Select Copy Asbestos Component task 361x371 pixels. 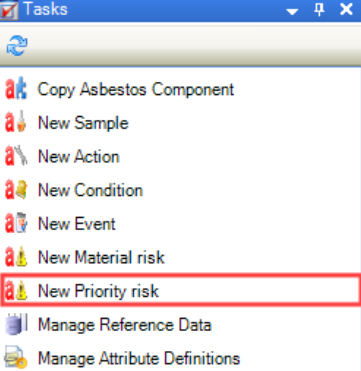tap(136, 89)
